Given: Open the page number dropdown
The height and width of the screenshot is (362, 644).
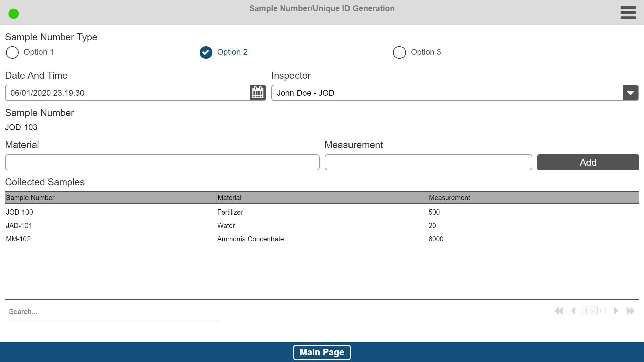Looking at the screenshot, I should pos(589,311).
